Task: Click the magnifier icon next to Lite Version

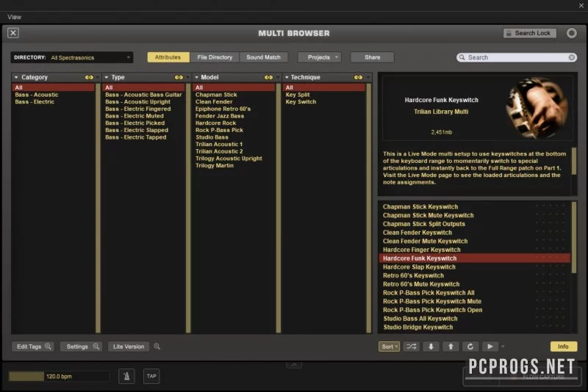Action: click(157, 346)
